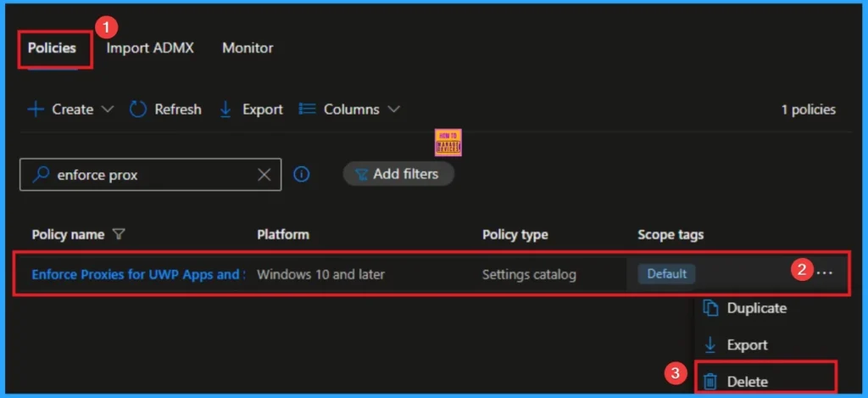Click the info icon beside search box
This screenshot has width=868, height=398.
pos(301,175)
